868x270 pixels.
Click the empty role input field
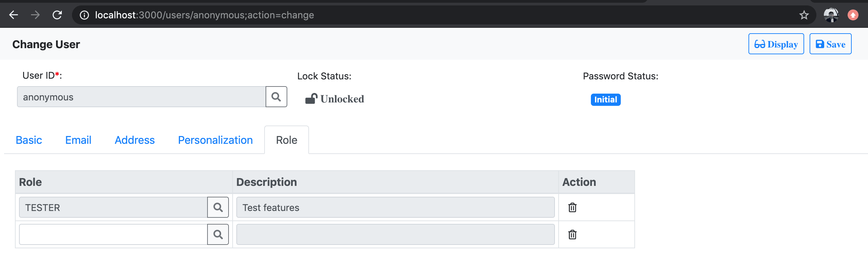(113, 234)
